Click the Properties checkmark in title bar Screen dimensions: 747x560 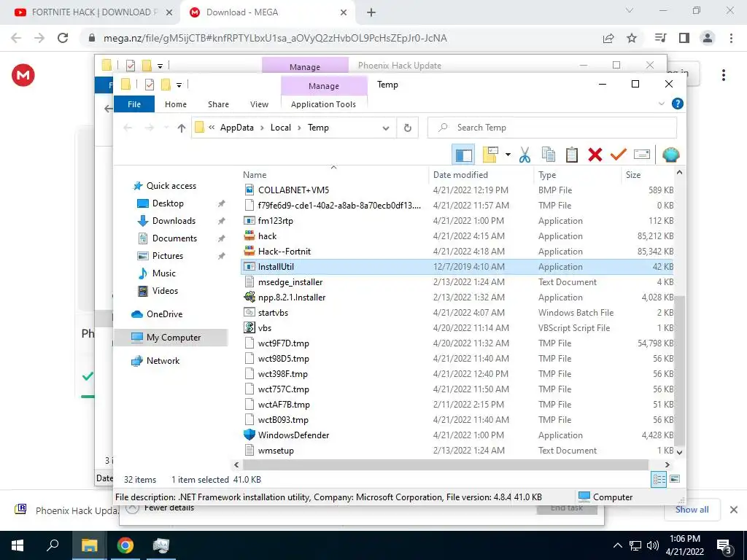(149, 85)
